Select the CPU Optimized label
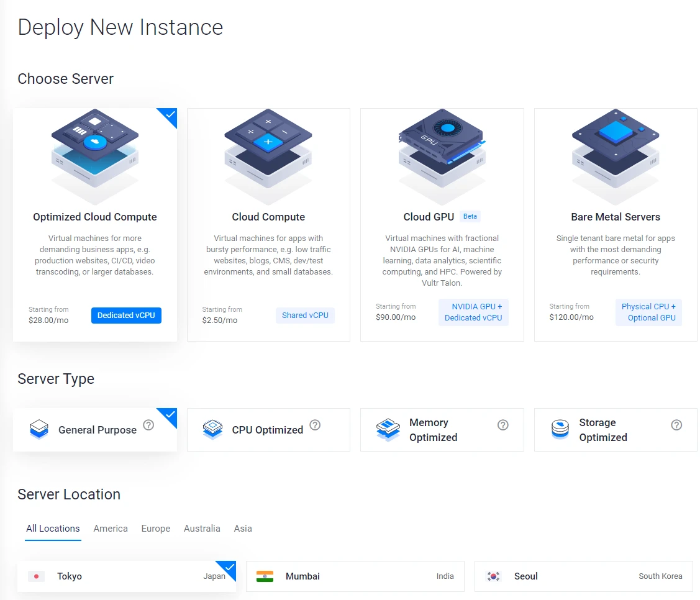 click(268, 430)
